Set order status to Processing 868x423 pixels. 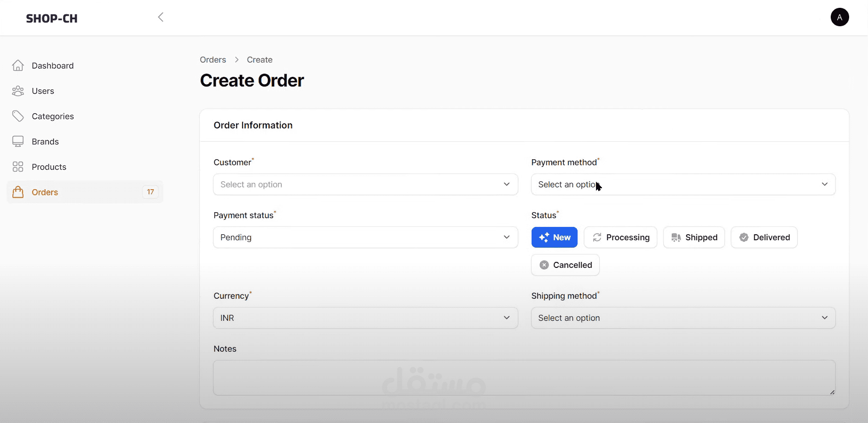tap(620, 238)
